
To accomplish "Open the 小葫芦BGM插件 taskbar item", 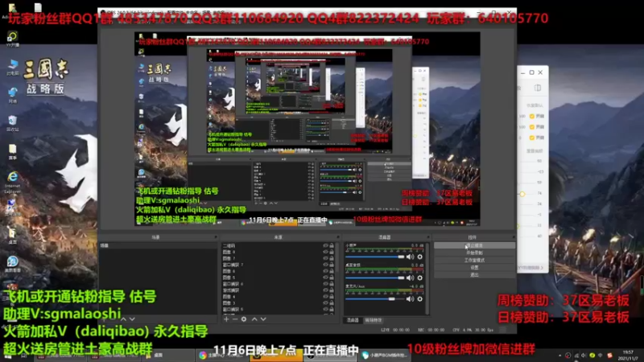I will [385, 355].
